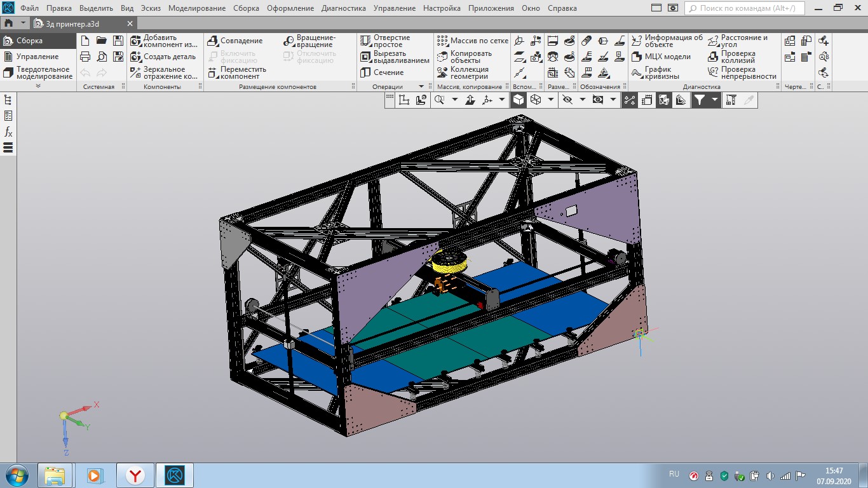Toggle shaded display mode cube button
Screen dimensions: 868x488
point(519,100)
